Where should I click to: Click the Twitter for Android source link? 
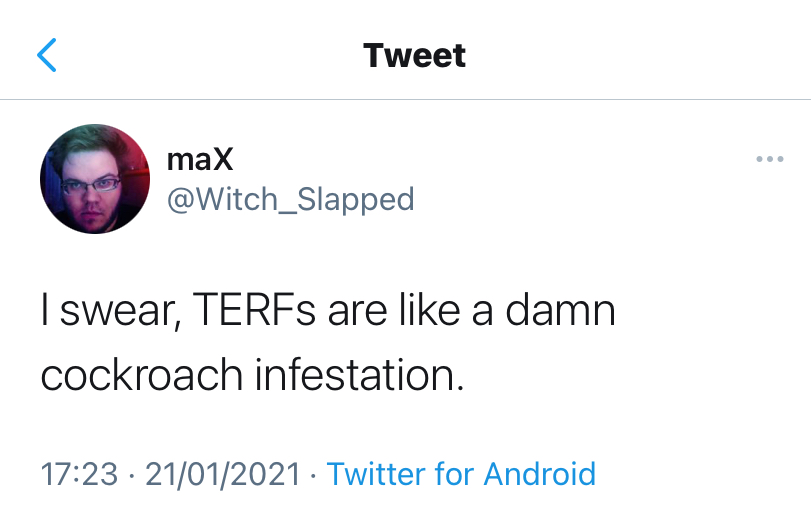(x=461, y=473)
